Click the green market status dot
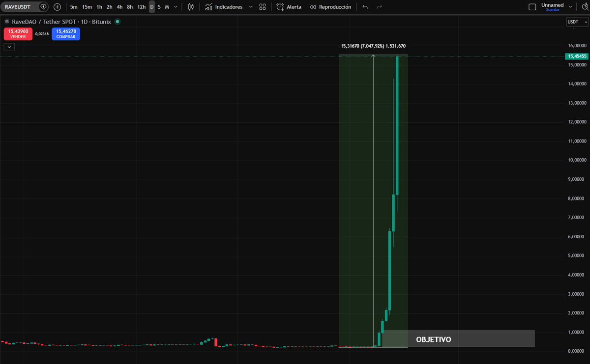Image resolution: width=590 pixels, height=364 pixels. 117,22
